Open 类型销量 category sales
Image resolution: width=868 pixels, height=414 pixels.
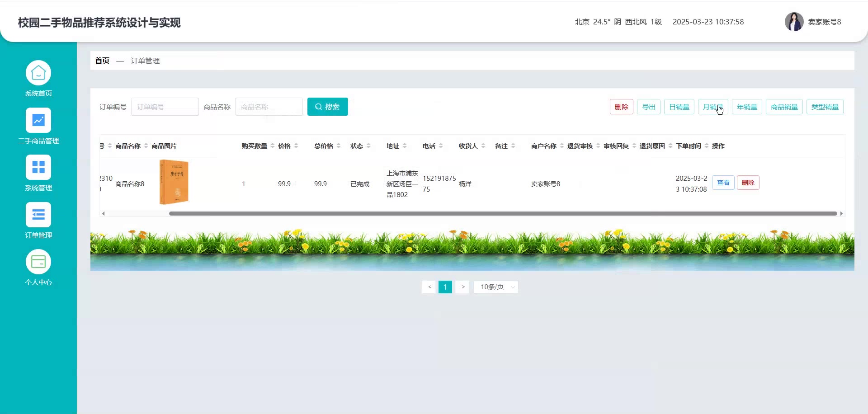[825, 107]
